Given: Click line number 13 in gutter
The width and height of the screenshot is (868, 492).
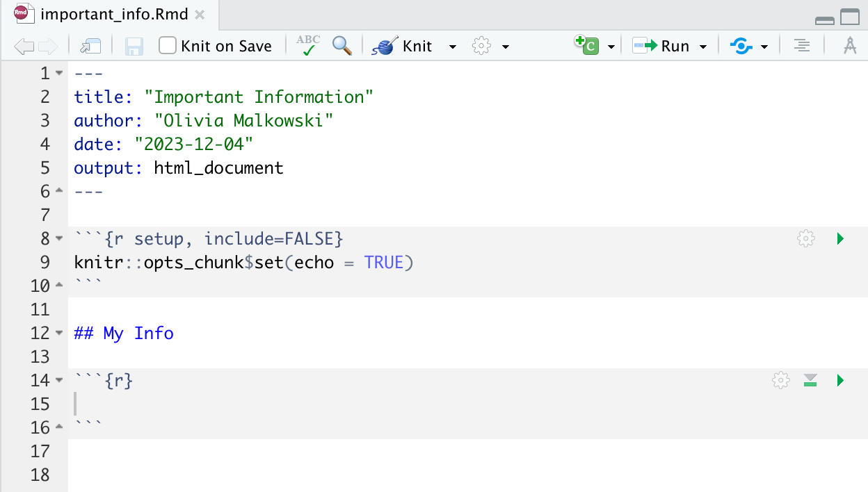Looking at the screenshot, I should tap(40, 356).
